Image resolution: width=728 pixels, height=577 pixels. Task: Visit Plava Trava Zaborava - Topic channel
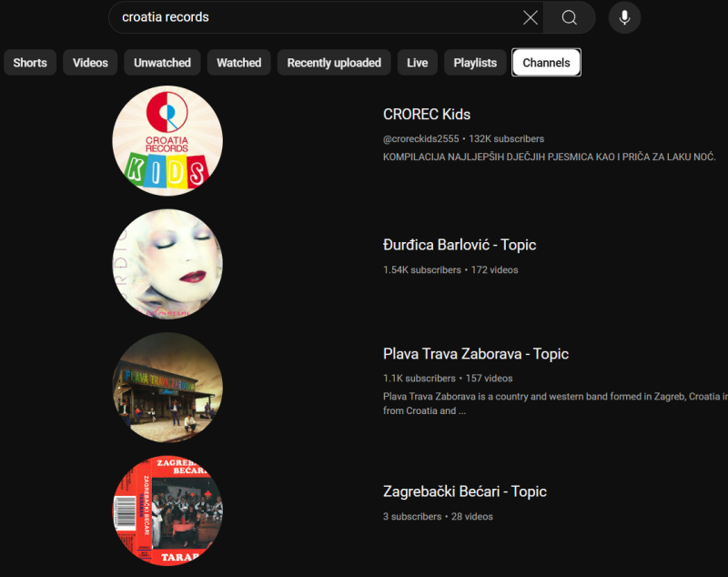(476, 354)
